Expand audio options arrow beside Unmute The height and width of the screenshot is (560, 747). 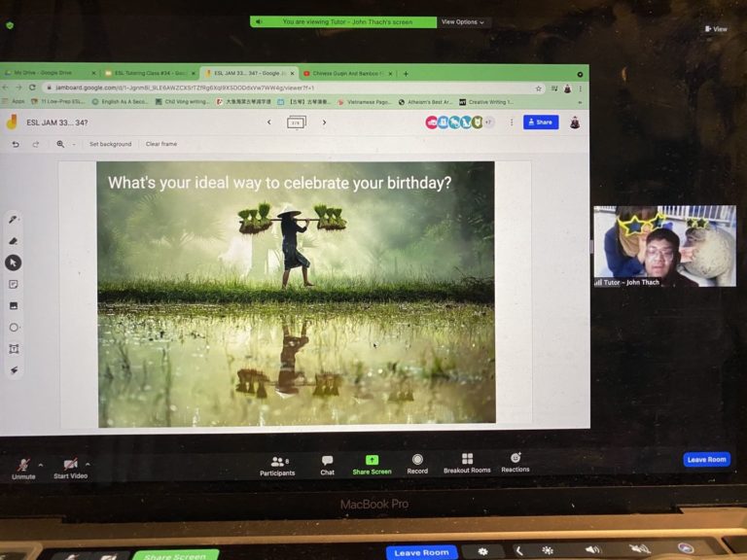pyautogui.click(x=41, y=465)
